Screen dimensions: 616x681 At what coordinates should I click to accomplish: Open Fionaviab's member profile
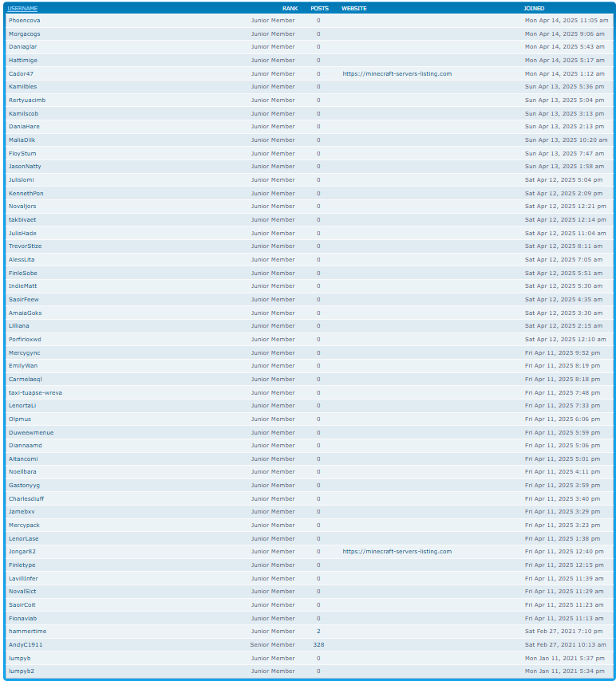[22, 618]
